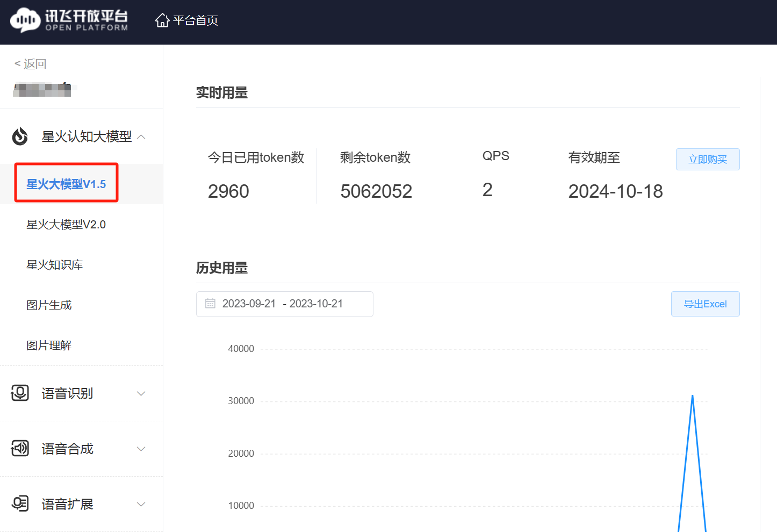Click the 实时用量 heading
This screenshot has width=777, height=532.
222,93
